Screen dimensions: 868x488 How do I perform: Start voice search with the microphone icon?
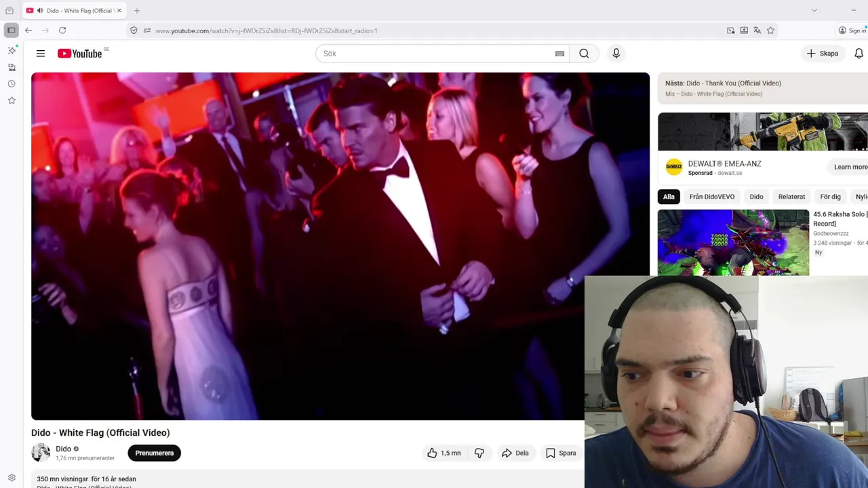tap(616, 54)
